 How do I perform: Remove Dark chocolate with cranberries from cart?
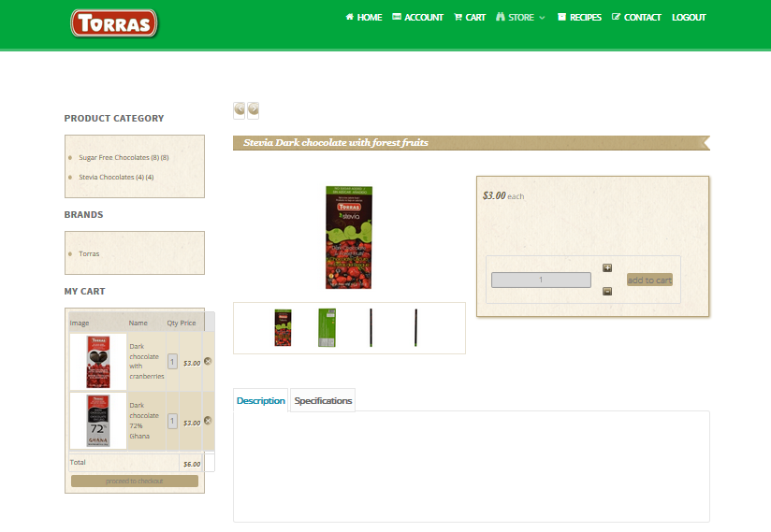208,361
